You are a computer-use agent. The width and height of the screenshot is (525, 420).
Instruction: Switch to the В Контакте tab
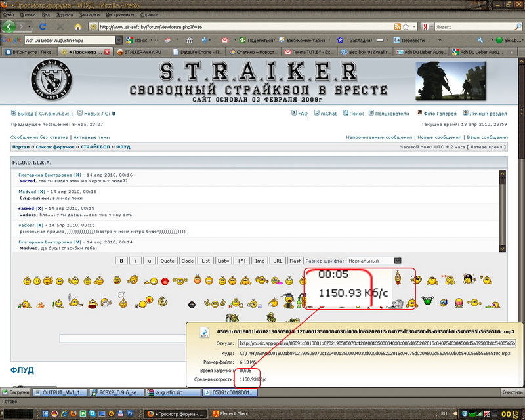click(x=29, y=52)
